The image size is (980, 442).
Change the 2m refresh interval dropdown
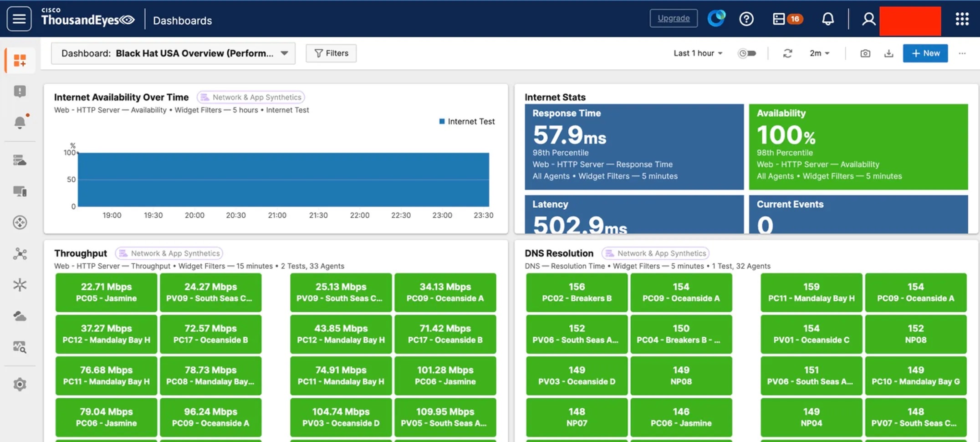point(819,53)
